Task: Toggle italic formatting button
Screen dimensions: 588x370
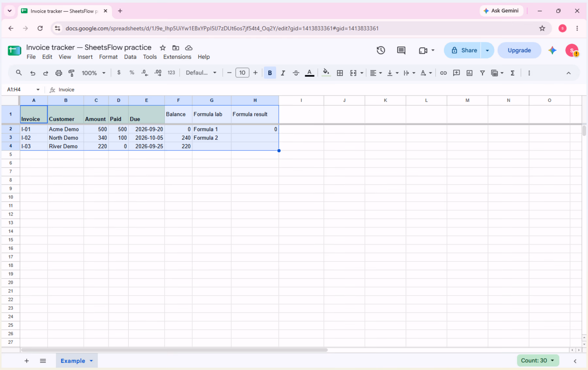Action: (x=283, y=73)
